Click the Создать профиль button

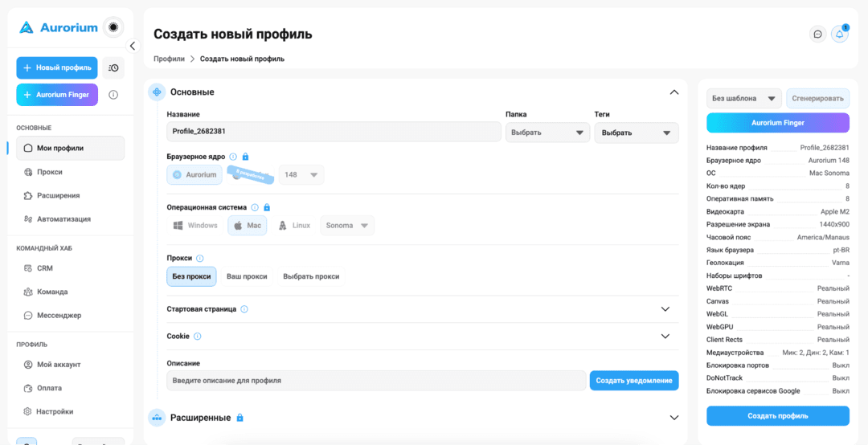click(x=778, y=415)
